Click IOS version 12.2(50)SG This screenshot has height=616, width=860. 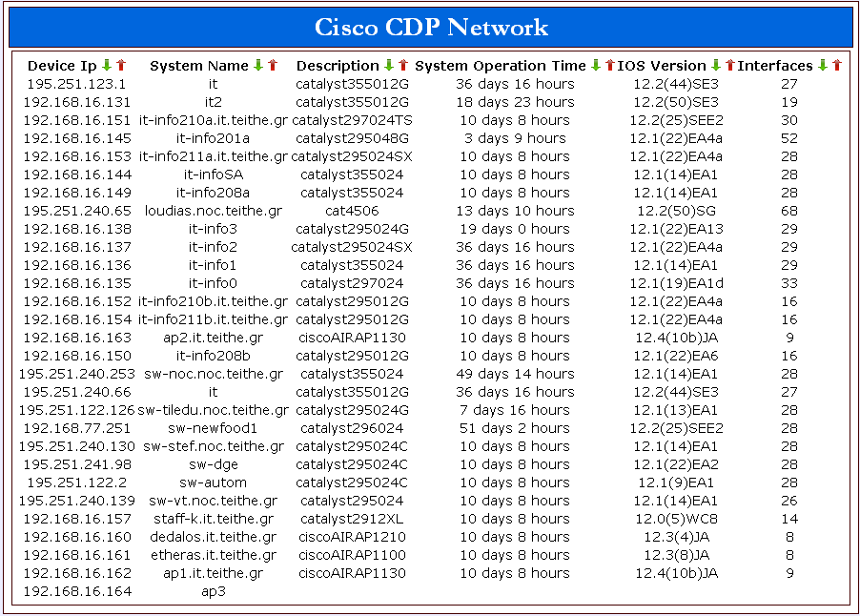point(676,211)
